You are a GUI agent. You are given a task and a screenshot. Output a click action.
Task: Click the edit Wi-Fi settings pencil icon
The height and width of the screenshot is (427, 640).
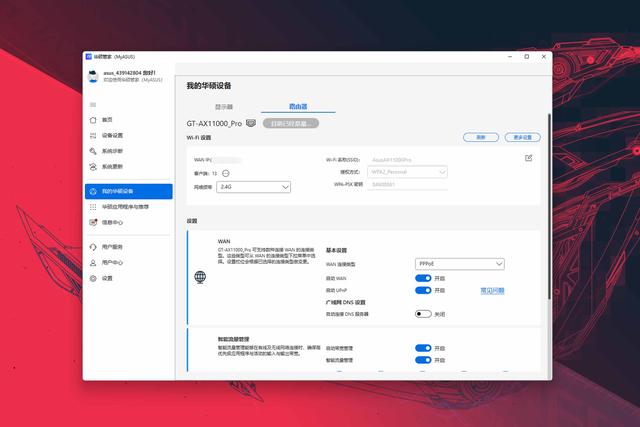point(529,158)
